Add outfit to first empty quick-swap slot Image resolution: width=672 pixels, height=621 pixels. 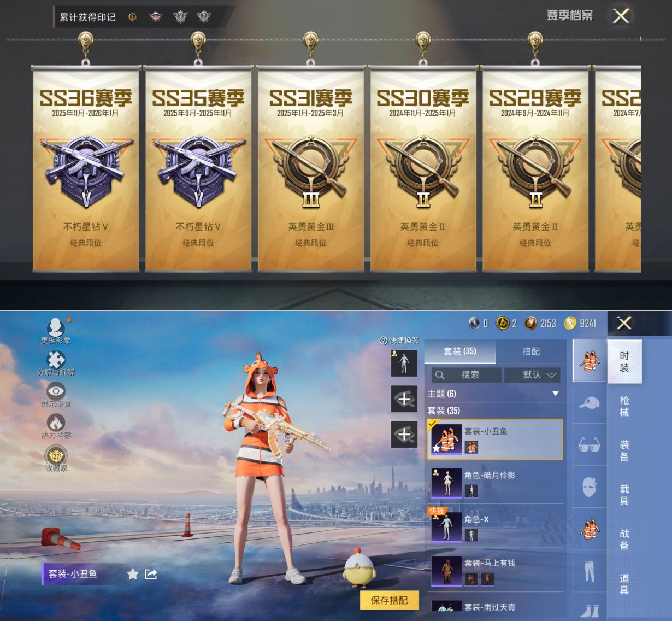tap(404, 400)
